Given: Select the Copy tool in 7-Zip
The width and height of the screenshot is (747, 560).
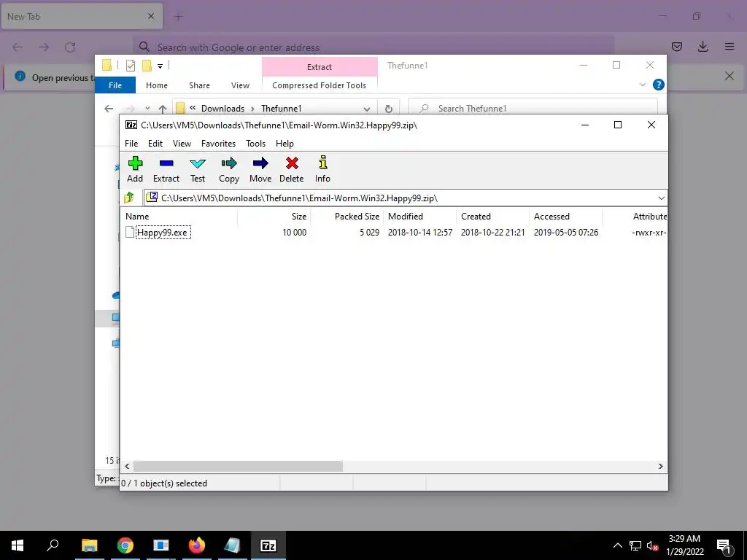Looking at the screenshot, I should (x=228, y=169).
